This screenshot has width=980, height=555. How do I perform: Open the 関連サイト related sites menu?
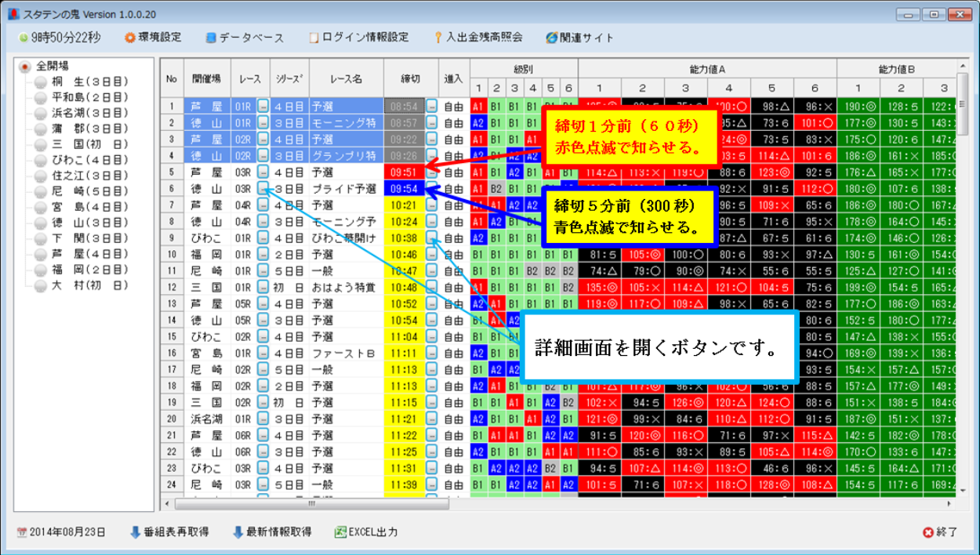tap(580, 37)
